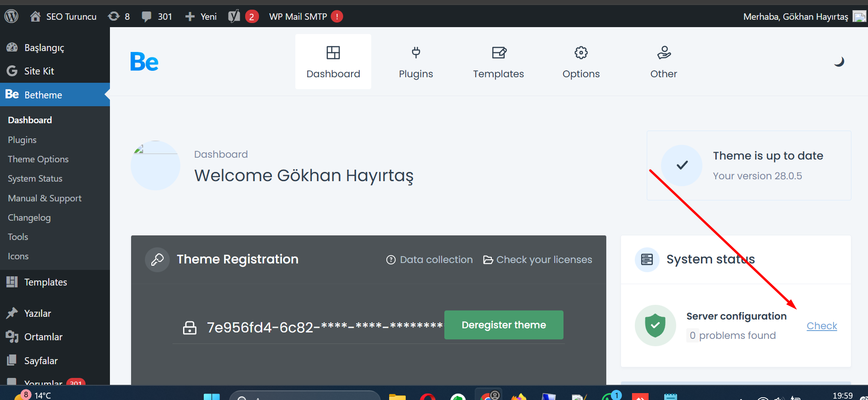Click the Yeni add-new item

coord(201,17)
